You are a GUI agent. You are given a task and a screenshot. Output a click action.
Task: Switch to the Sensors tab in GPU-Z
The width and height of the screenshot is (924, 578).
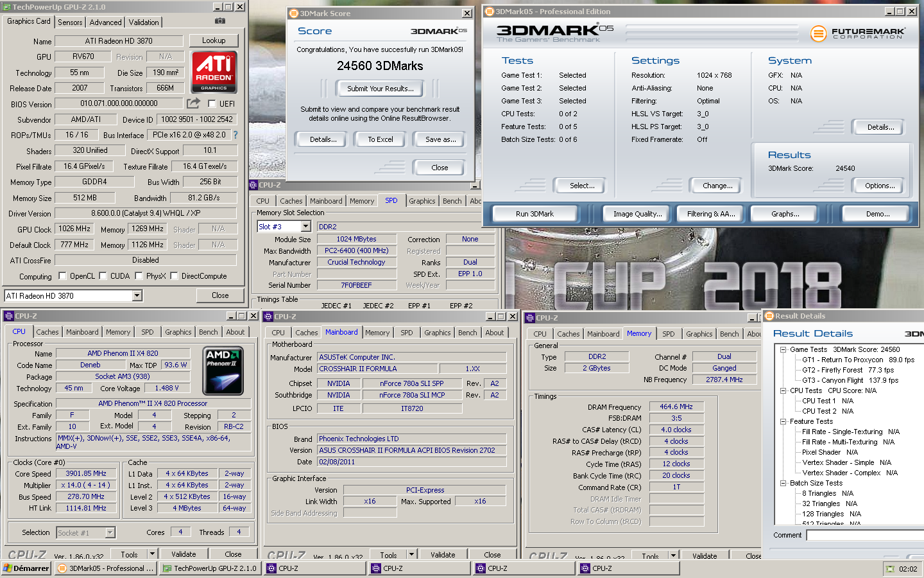point(70,22)
